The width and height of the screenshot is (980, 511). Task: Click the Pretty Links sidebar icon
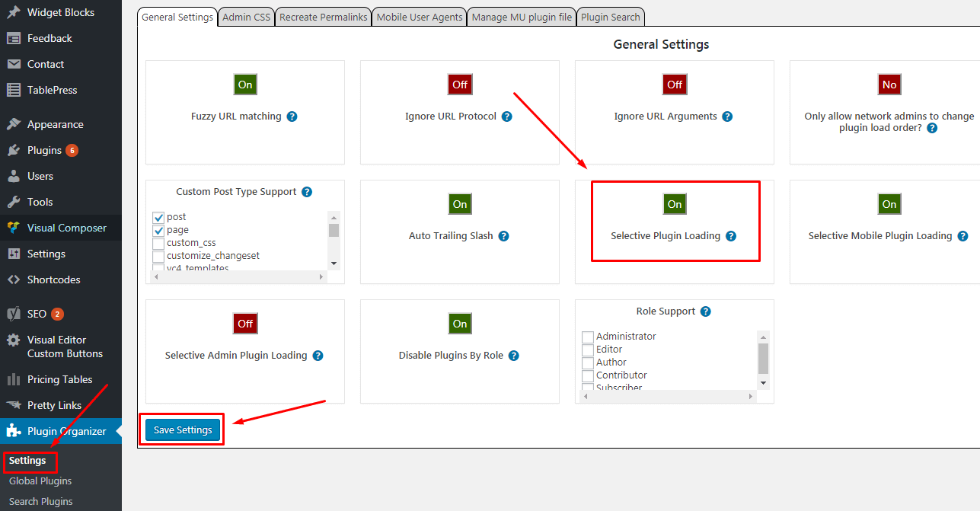click(x=14, y=405)
